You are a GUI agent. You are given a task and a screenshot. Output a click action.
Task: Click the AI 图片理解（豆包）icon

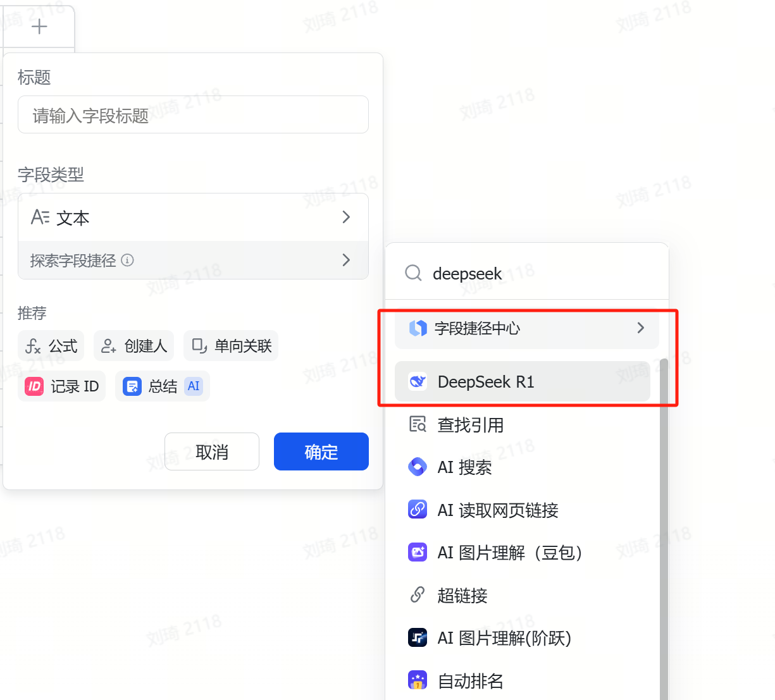pos(418,553)
